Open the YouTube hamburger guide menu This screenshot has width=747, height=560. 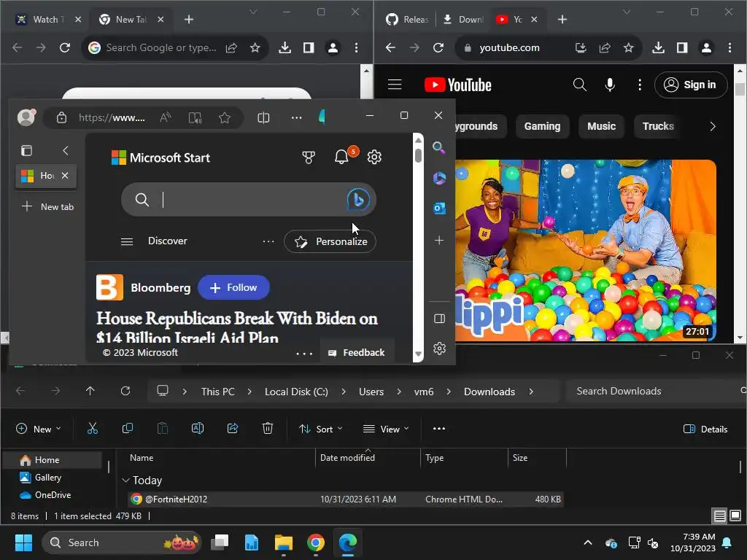pyautogui.click(x=395, y=85)
